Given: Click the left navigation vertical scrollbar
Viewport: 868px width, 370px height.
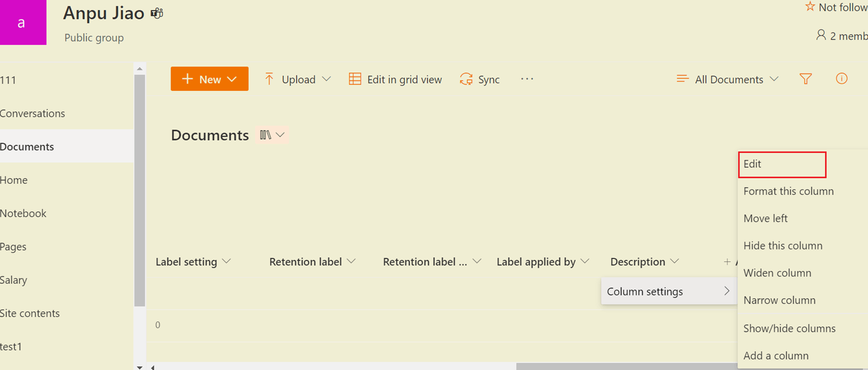Looking at the screenshot, I should point(140,190).
